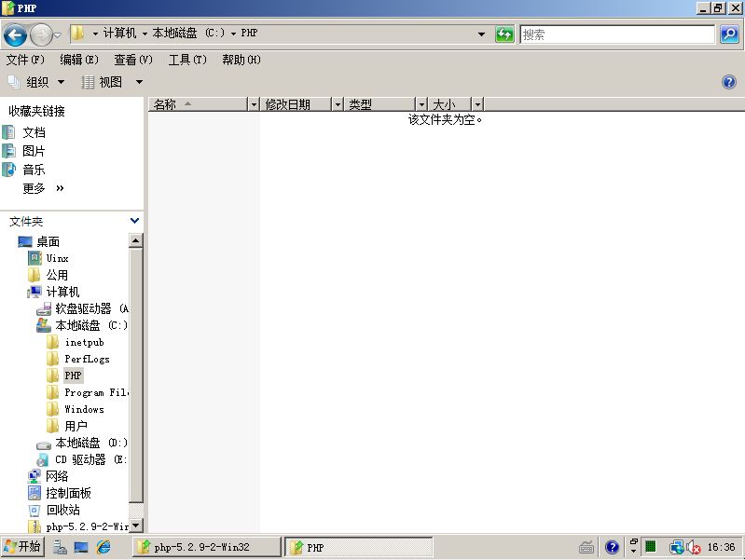Go back using the blue Back arrow

(x=15, y=34)
